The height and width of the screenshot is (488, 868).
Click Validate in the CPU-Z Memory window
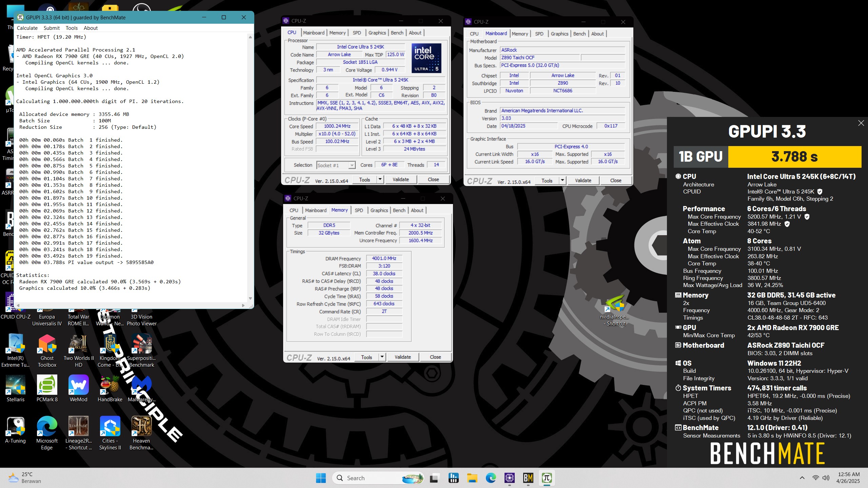click(x=403, y=357)
